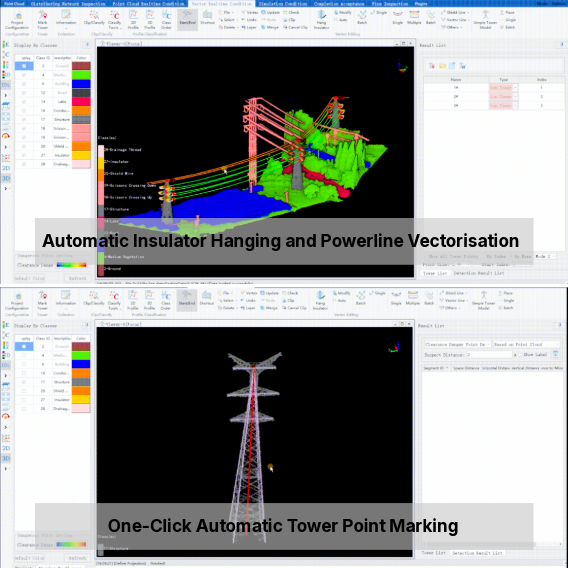Click Merge in the lower window ribbon
The height and width of the screenshot is (568, 568).
pos(269,308)
